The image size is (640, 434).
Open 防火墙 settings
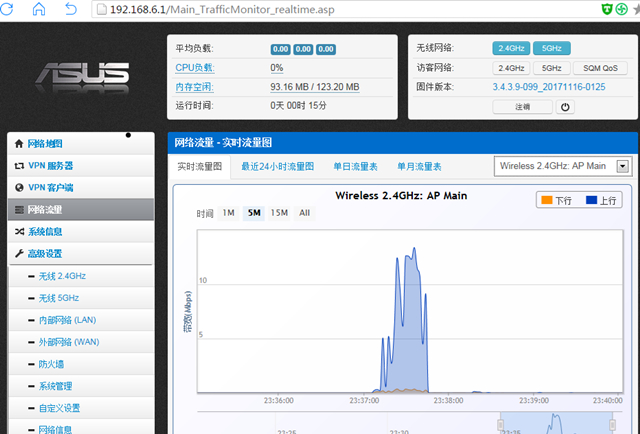(81, 364)
